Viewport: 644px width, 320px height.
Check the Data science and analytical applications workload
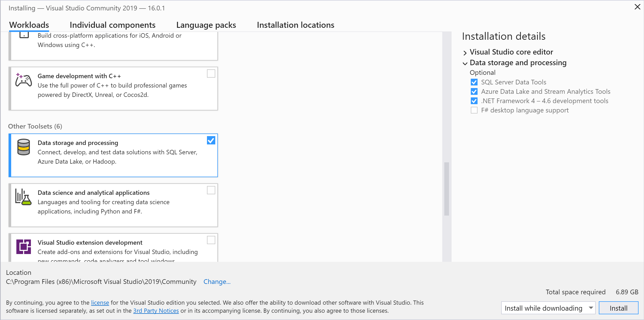211,190
